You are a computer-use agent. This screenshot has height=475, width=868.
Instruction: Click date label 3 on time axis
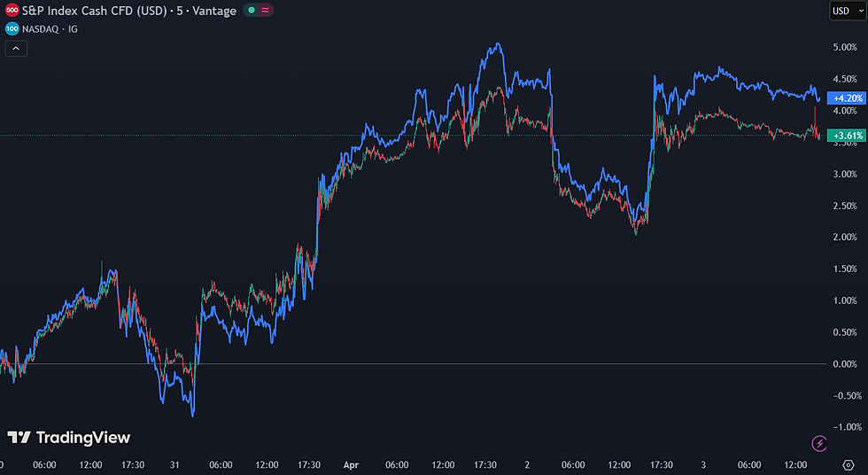703,465
